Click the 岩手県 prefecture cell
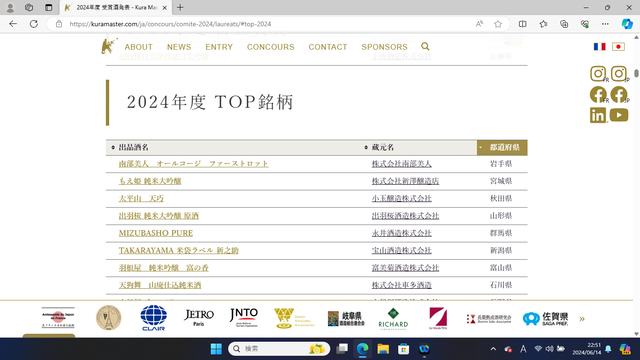Viewport: 640px width, 360px height. point(501,164)
